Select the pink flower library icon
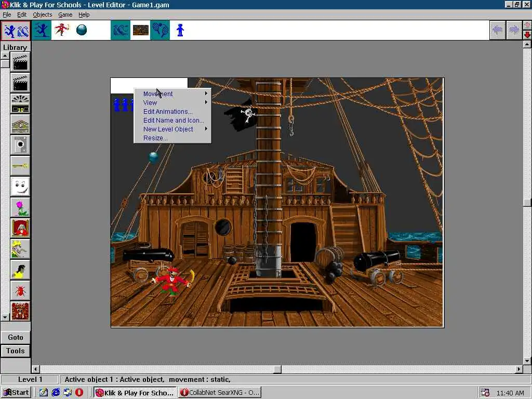This screenshot has height=399, width=532. pyautogui.click(x=20, y=207)
